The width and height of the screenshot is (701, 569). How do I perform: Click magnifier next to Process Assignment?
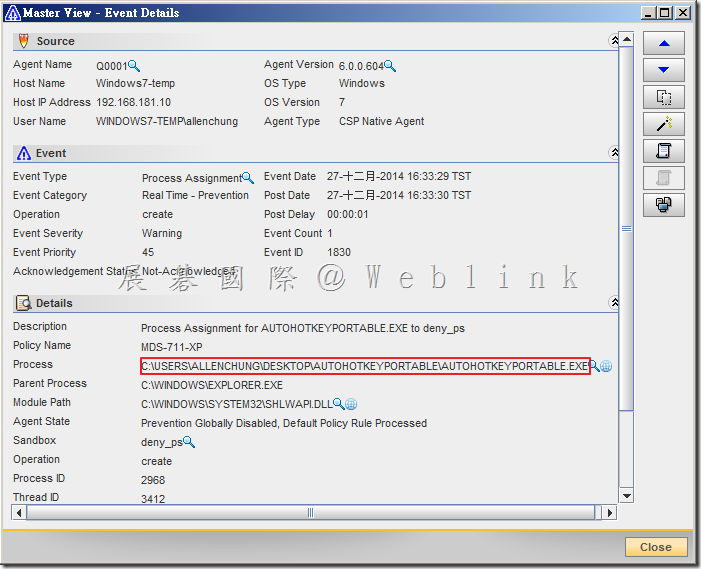click(248, 178)
